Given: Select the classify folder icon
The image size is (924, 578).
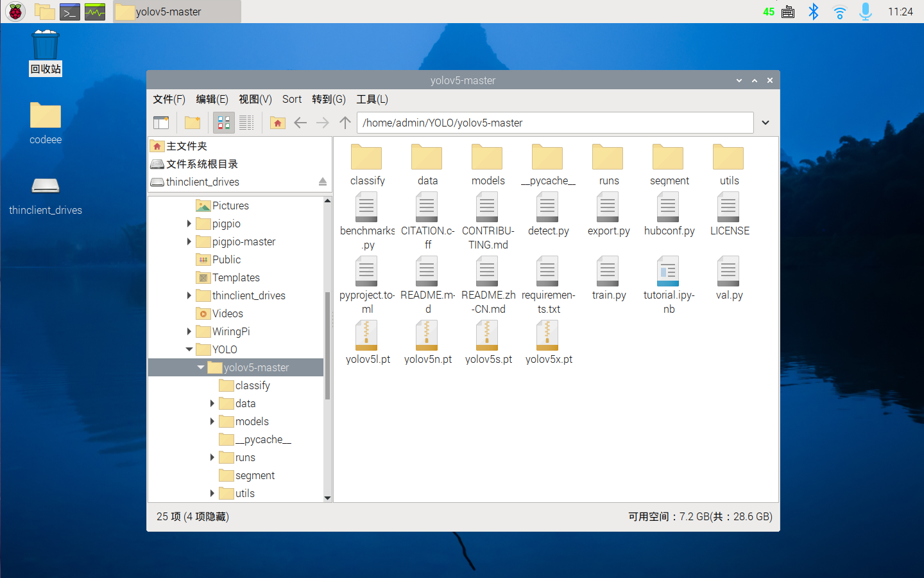Looking at the screenshot, I should pos(367,165).
